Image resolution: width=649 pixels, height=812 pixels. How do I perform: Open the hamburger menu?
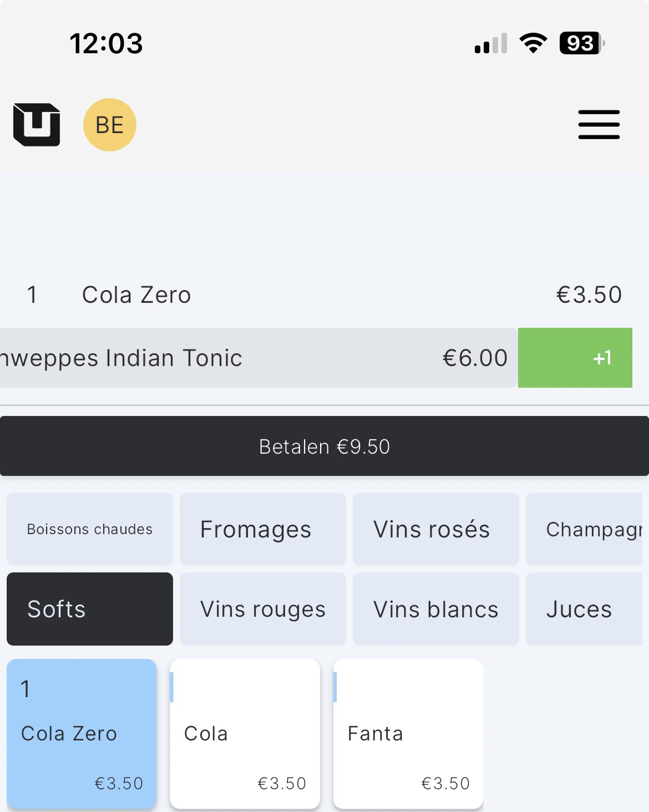(x=599, y=124)
